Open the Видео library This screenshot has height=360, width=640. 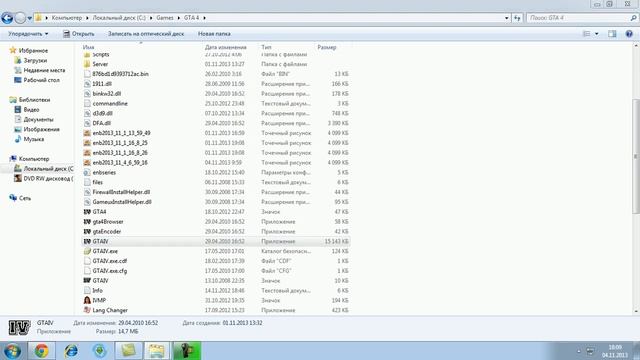(31, 109)
